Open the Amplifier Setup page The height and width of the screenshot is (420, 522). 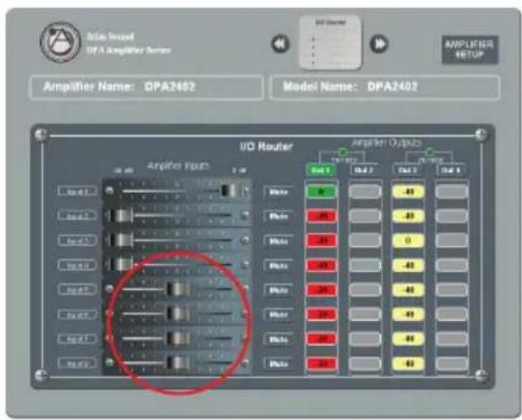click(x=469, y=50)
